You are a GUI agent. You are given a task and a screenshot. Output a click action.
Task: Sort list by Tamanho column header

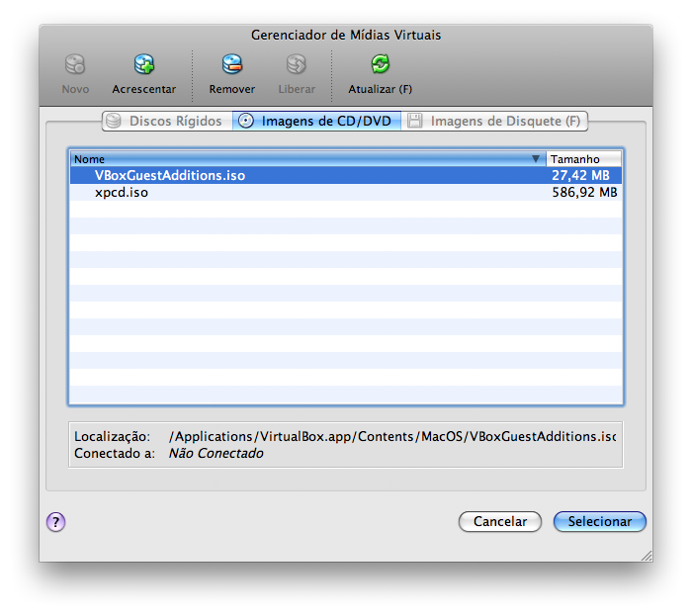(x=584, y=159)
